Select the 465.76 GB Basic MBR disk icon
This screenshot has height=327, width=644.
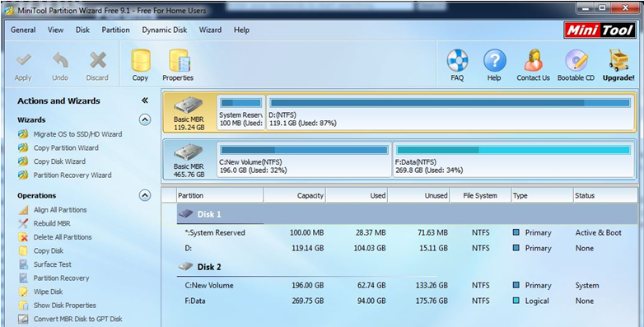click(189, 152)
